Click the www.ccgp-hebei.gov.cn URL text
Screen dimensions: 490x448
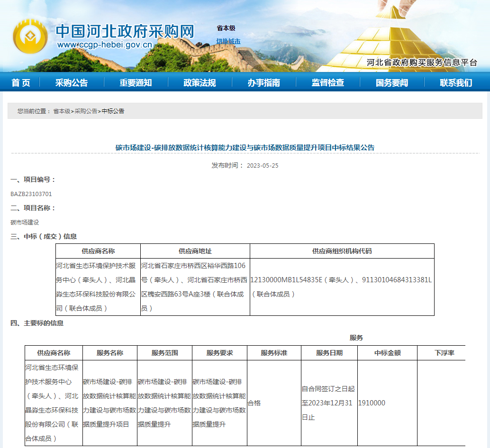[x=105, y=45]
